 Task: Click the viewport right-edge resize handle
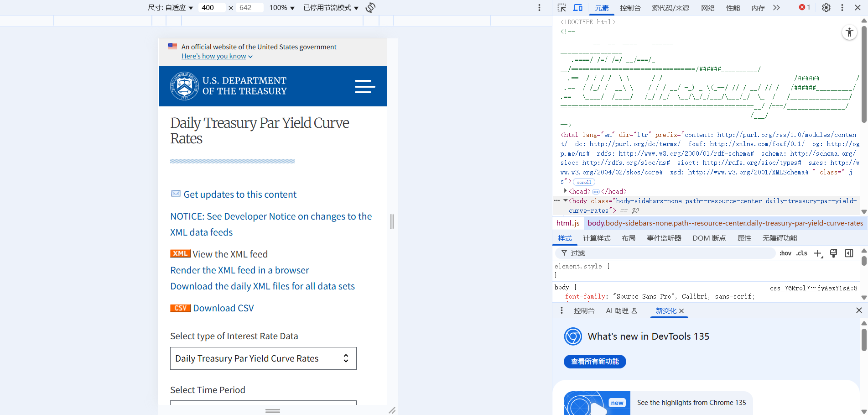pyautogui.click(x=392, y=221)
